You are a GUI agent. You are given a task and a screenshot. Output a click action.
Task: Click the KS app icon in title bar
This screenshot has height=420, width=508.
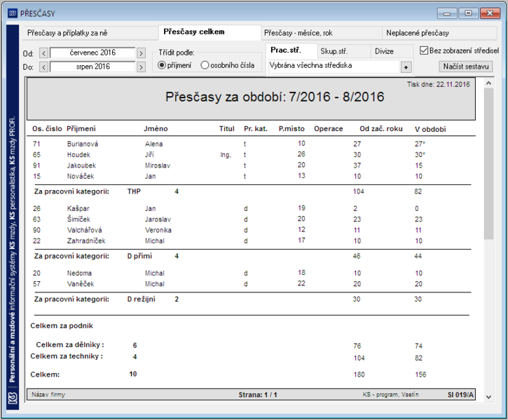(x=13, y=13)
